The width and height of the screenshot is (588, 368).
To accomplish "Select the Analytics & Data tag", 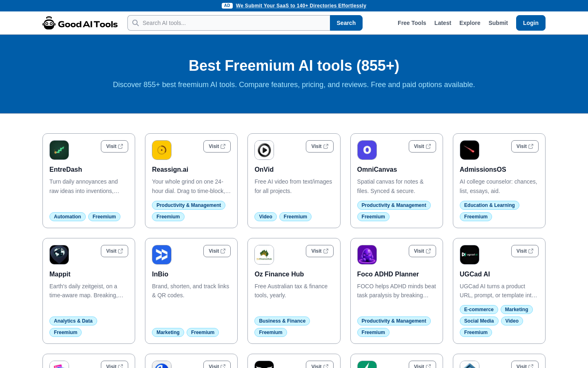I will click(73, 321).
